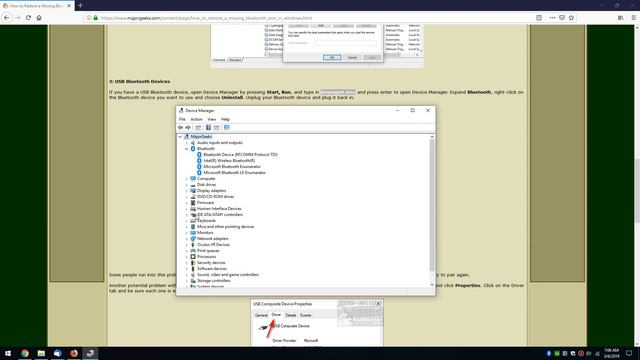Click the scan for hardware changes monitor icon
The height and width of the screenshot is (360, 640).
(x=227, y=128)
